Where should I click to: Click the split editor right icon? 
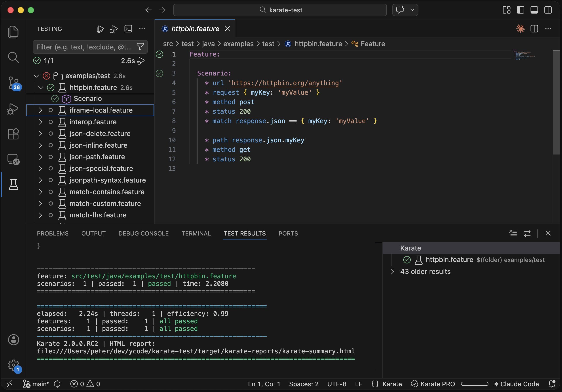pyautogui.click(x=534, y=29)
